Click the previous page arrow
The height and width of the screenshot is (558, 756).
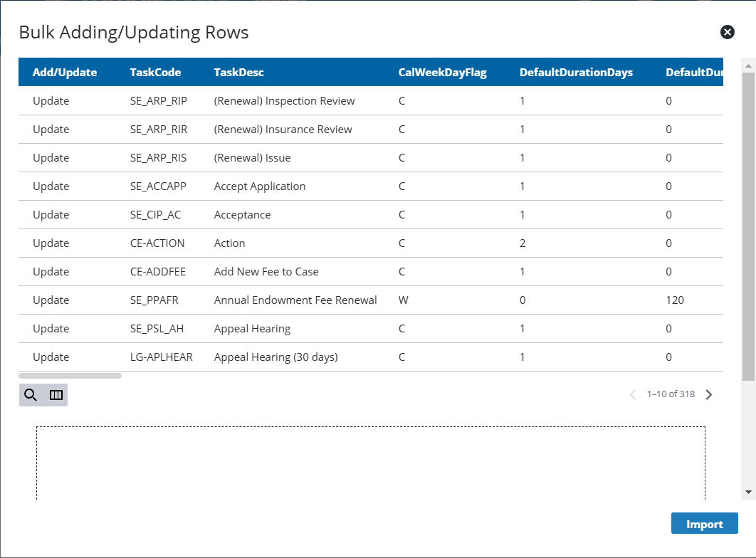pos(633,394)
